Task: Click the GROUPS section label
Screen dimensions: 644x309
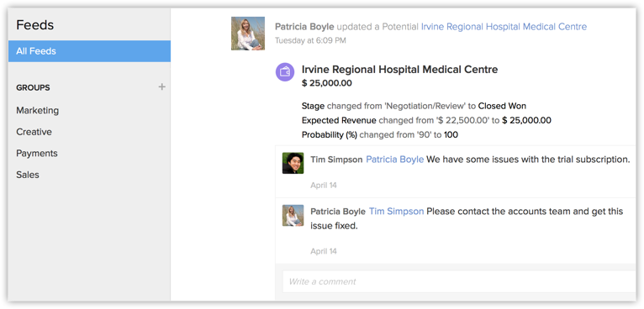Action: pos(33,87)
